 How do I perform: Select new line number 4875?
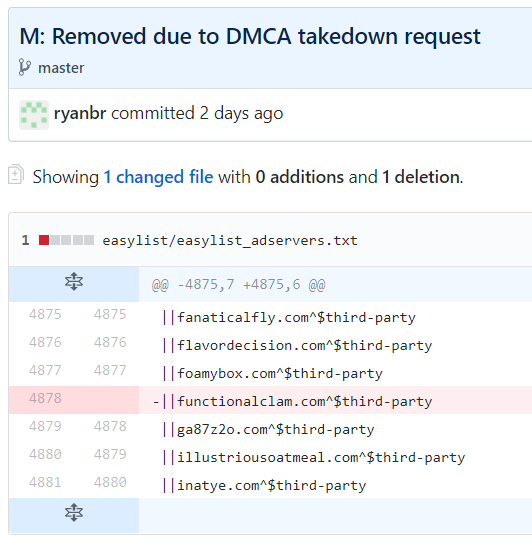coord(110,314)
